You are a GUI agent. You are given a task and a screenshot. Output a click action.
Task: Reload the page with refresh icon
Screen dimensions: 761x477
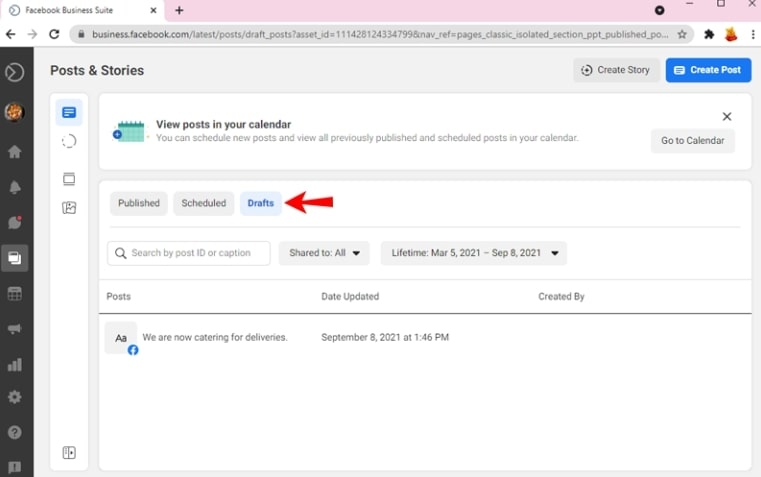(54, 34)
